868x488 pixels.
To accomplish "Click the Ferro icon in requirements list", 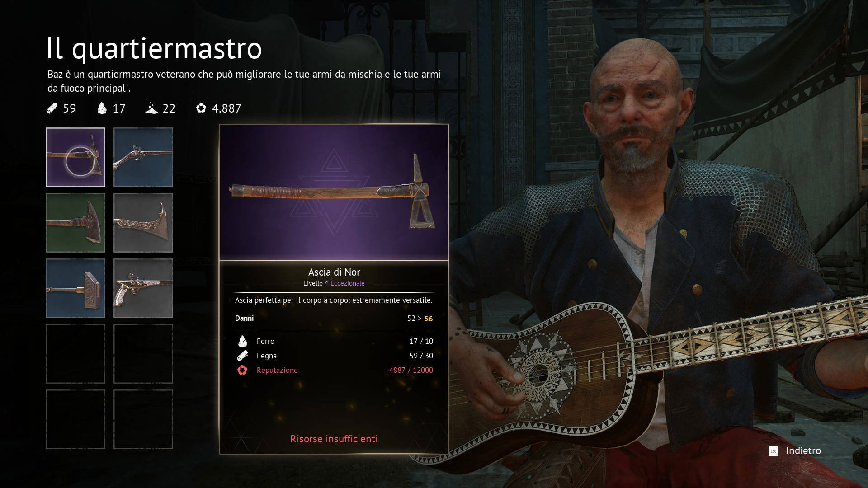I will 242,341.
